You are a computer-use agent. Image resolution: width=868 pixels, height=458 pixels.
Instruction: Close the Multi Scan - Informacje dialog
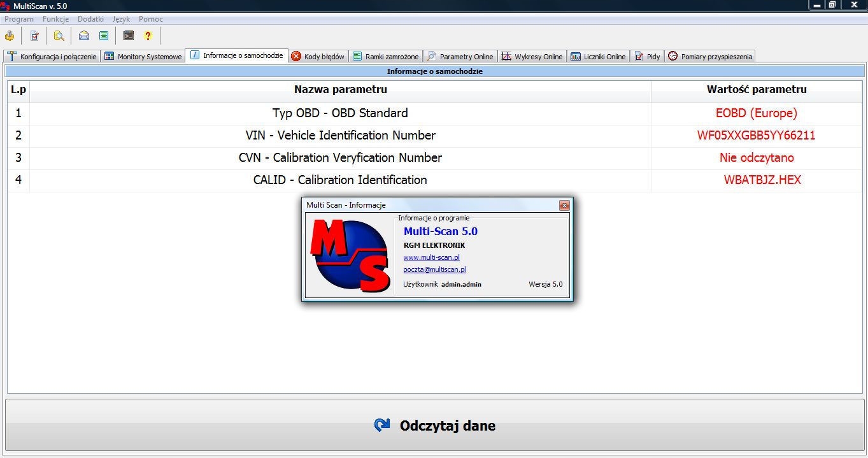[x=564, y=205]
